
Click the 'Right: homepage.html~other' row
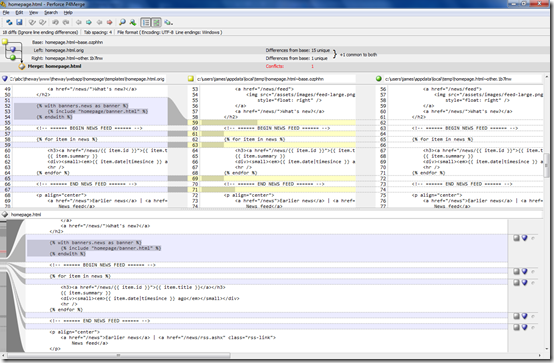67,58
